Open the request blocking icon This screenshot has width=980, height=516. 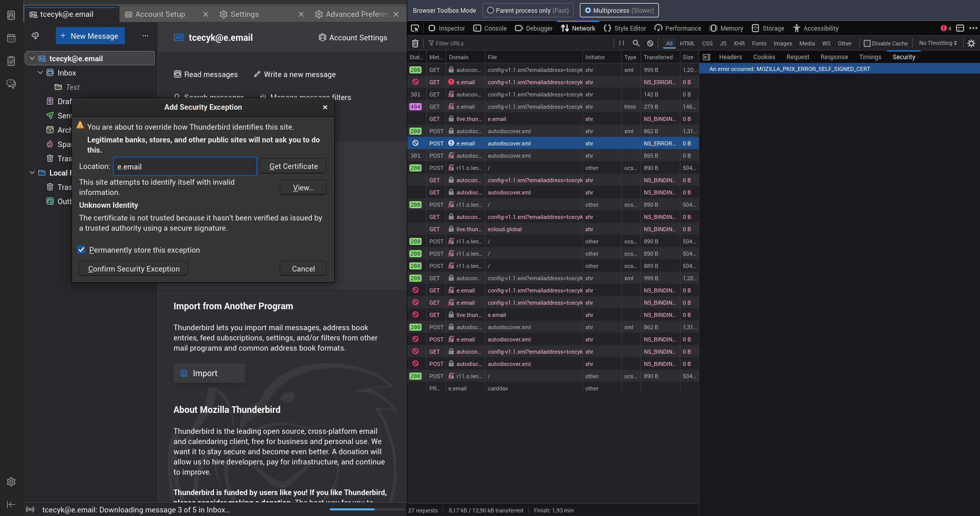click(650, 43)
